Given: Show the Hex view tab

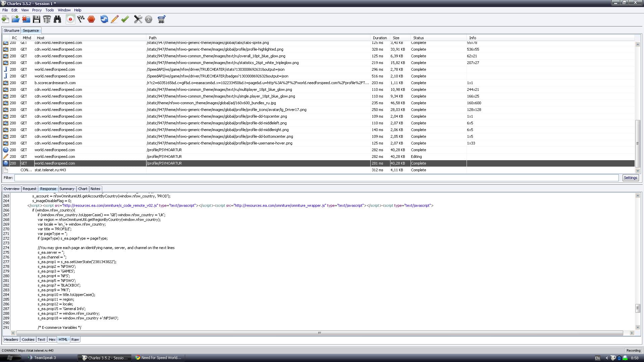Looking at the screenshot, I should tap(52, 340).
